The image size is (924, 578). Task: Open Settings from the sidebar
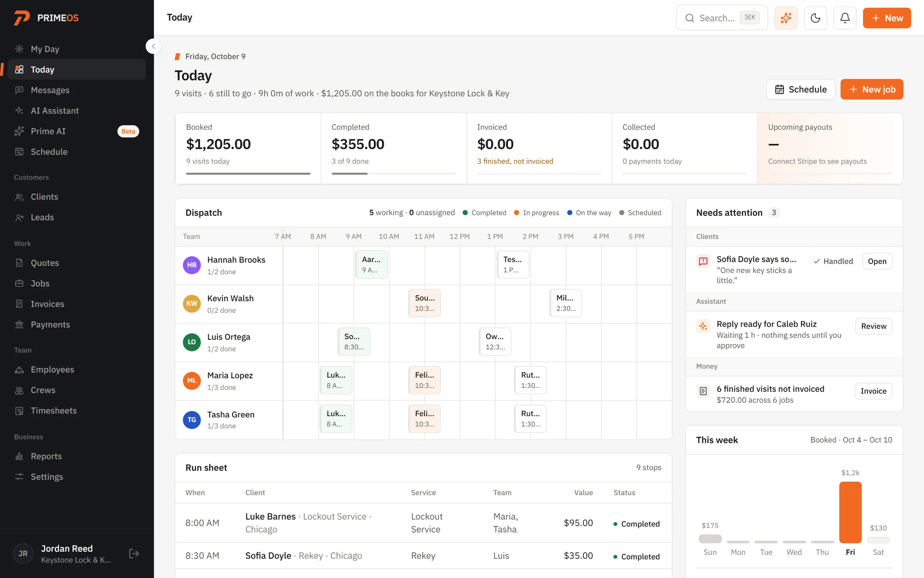(x=77, y=477)
